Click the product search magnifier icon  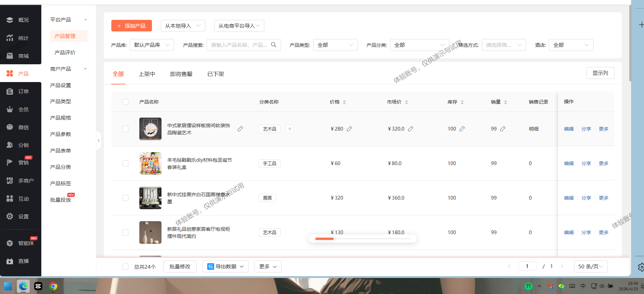(274, 45)
